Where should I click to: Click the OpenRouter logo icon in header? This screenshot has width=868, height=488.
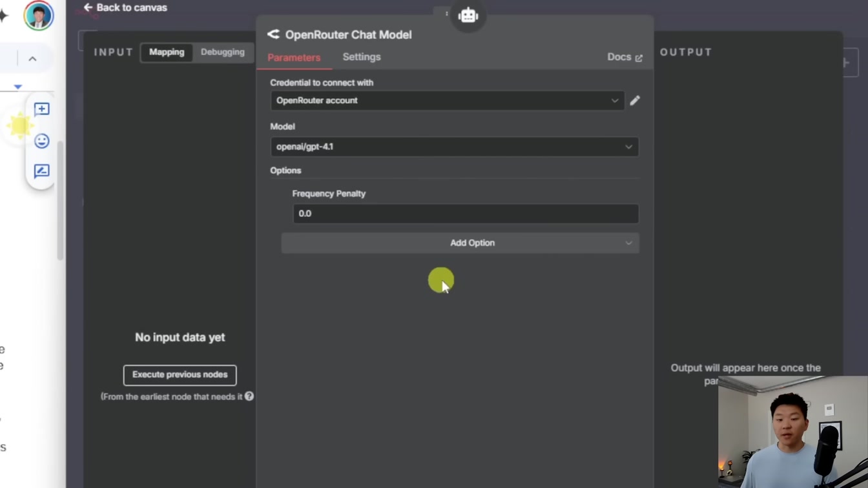(x=274, y=35)
